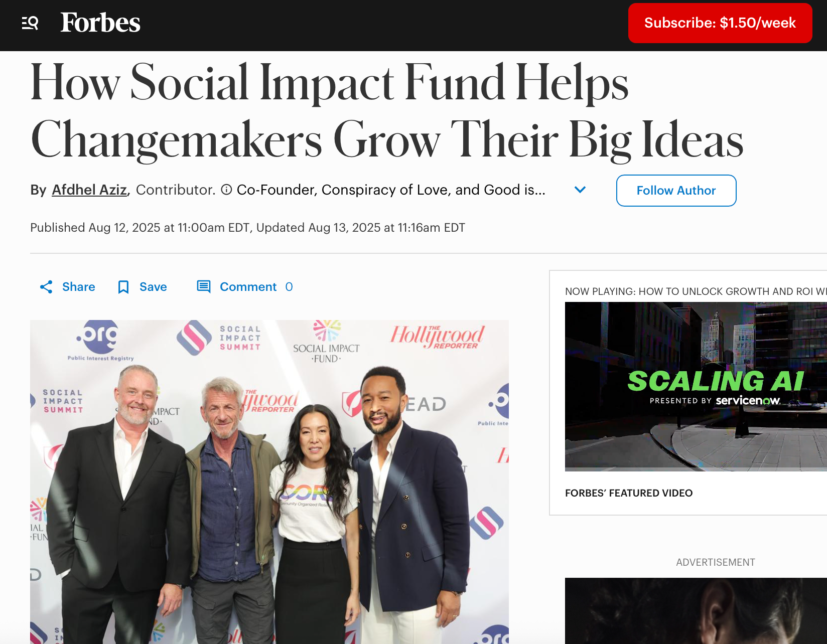Image resolution: width=827 pixels, height=644 pixels.
Task: Click the advertisement image below ADVERTISEMENT label
Action: click(x=696, y=611)
